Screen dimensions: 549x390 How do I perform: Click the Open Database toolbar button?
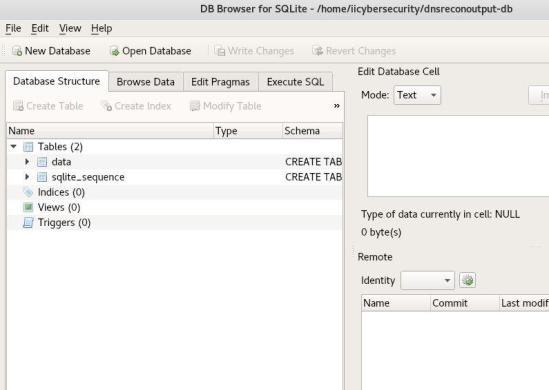(151, 51)
